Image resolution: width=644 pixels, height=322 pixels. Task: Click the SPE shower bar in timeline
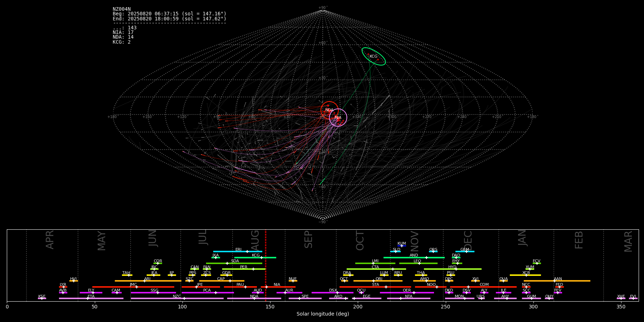(x=305, y=298)
